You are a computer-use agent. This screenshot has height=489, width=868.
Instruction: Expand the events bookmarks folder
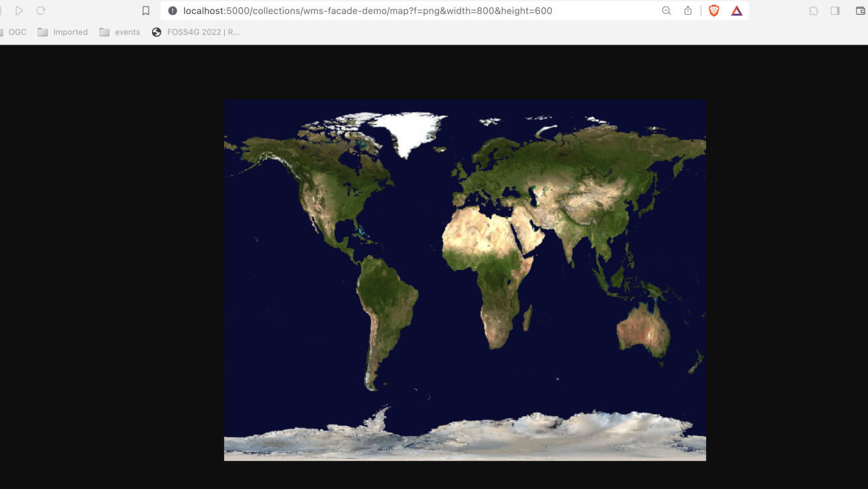[x=120, y=32]
